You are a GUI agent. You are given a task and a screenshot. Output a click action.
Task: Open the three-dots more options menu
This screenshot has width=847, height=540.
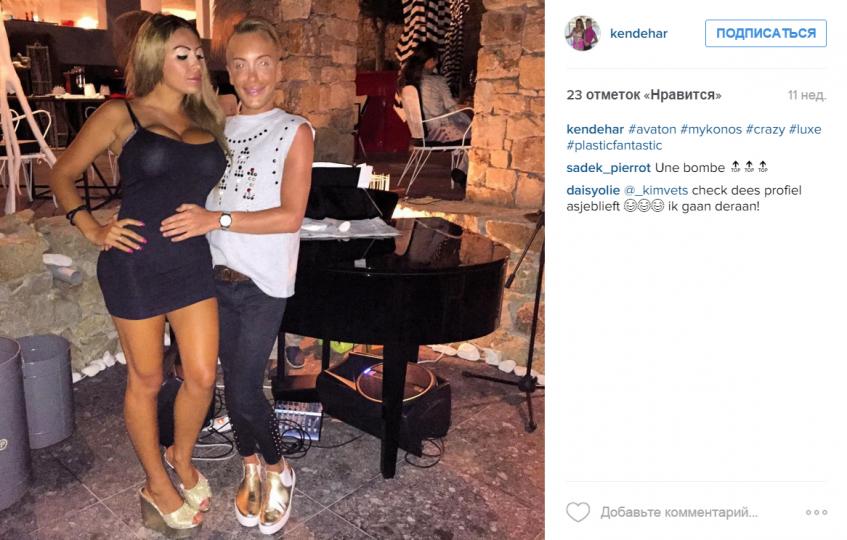(x=816, y=512)
